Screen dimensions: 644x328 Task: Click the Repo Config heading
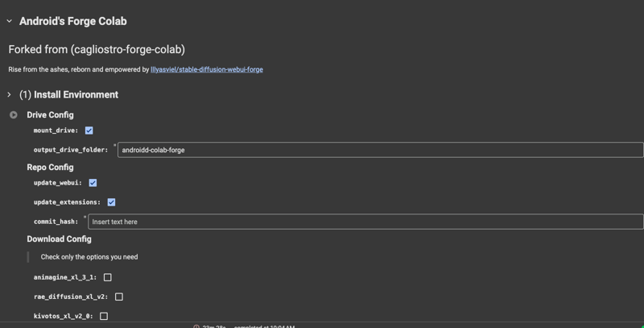click(50, 168)
